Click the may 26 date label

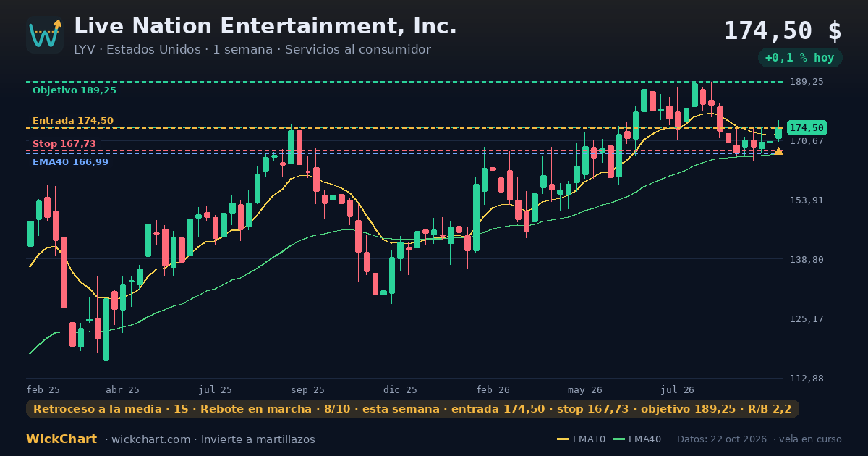(586, 389)
